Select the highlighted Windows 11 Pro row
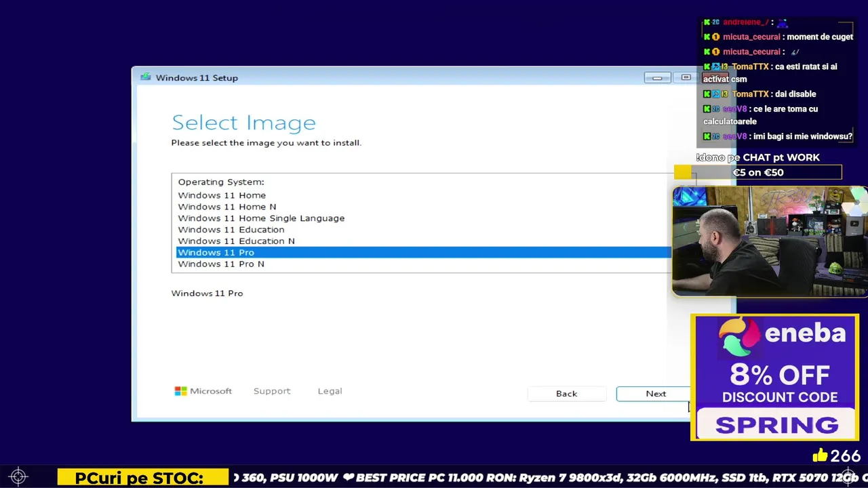The width and height of the screenshot is (868, 488). point(424,252)
